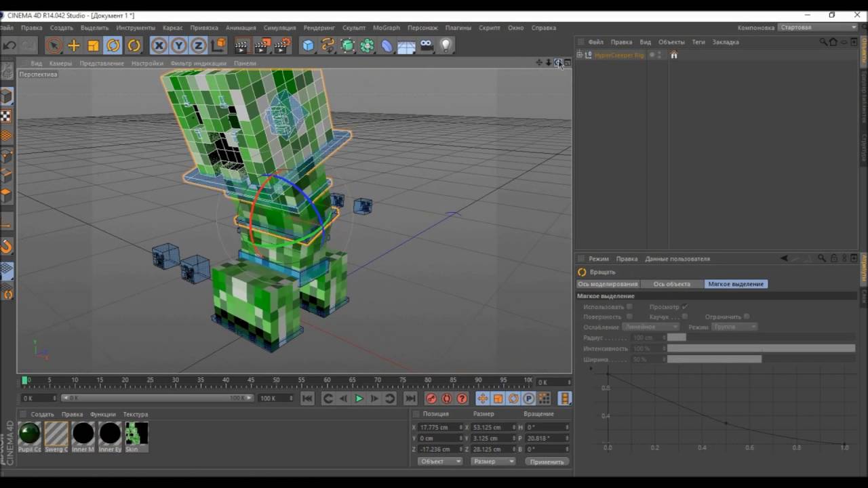The width and height of the screenshot is (868, 488).
Task: Open the Режим Группа dropdown
Action: click(734, 327)
